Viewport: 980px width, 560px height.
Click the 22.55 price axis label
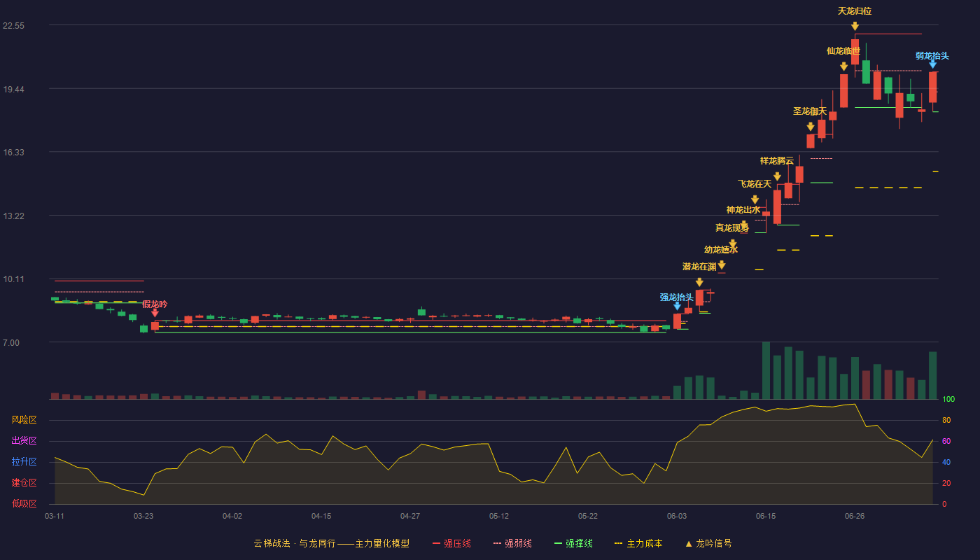point(14,26)
